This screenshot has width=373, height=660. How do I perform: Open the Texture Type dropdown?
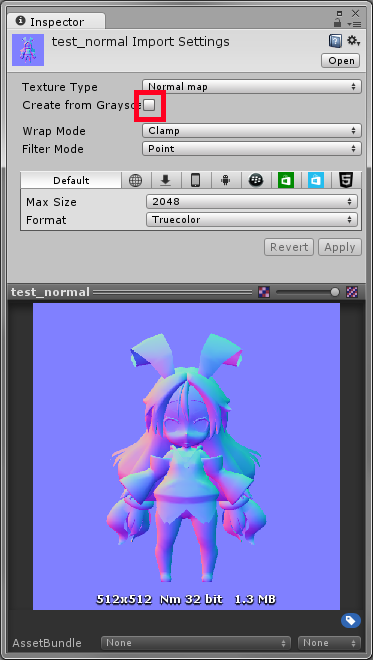point(252,87)
